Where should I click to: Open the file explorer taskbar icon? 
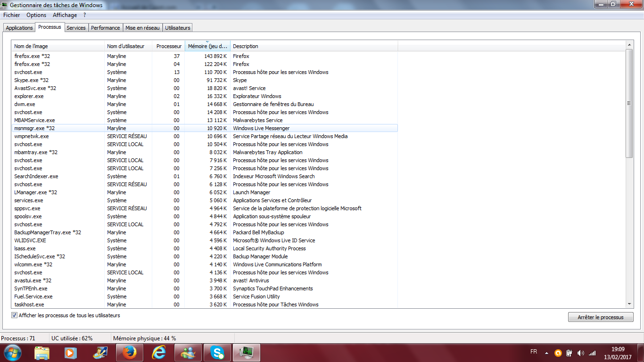[x=42, y=352]
